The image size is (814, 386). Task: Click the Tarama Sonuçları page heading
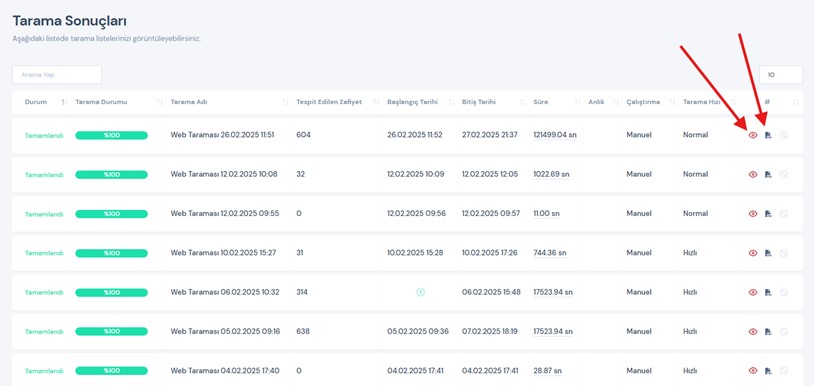tap(70, 21)
